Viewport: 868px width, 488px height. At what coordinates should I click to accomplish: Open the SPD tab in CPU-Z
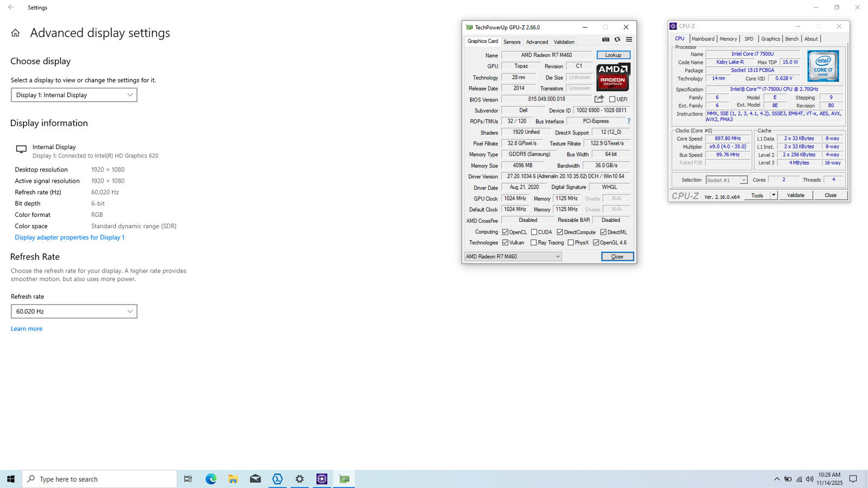click(749, 38)
